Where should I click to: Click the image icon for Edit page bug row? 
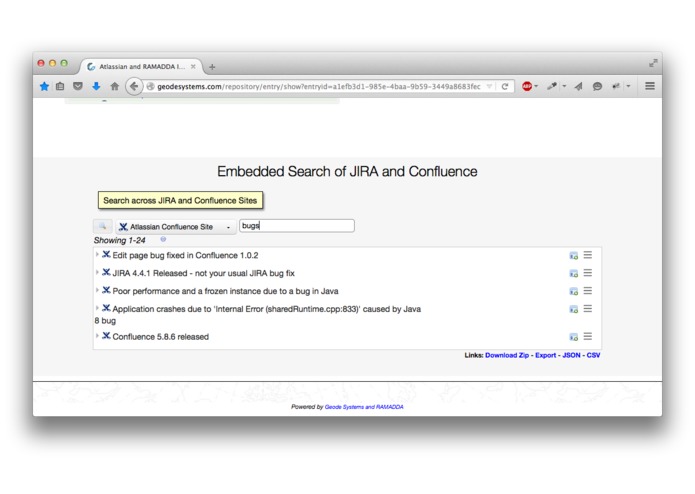pyautogui.click(x=574, y=256)
